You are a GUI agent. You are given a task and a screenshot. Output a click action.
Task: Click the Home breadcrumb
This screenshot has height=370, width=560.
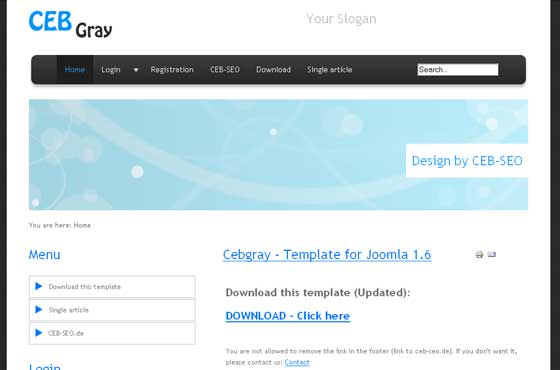click(x=82, y=225)
